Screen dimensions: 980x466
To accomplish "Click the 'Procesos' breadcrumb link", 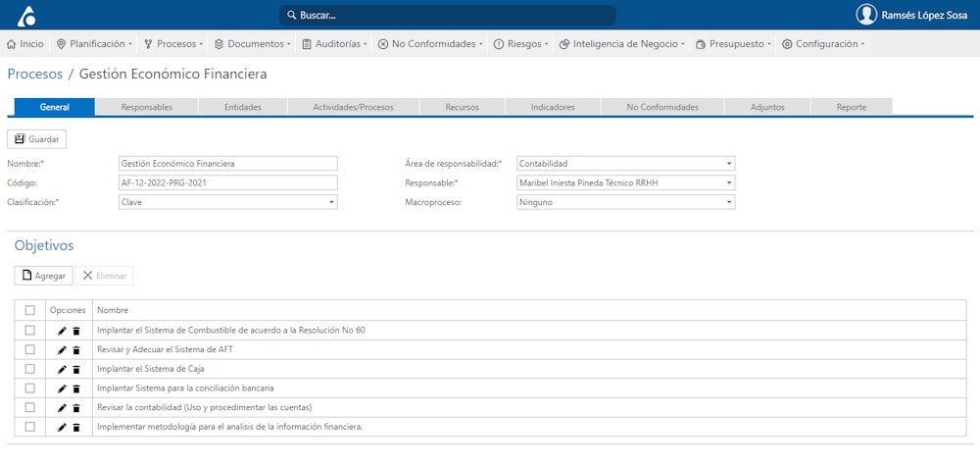I will coord(34,74).
